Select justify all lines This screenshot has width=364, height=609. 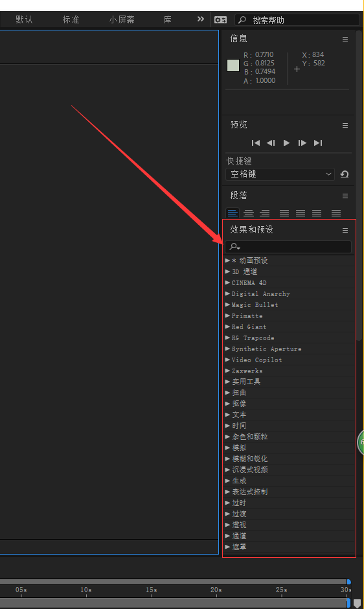pos(336,213)
